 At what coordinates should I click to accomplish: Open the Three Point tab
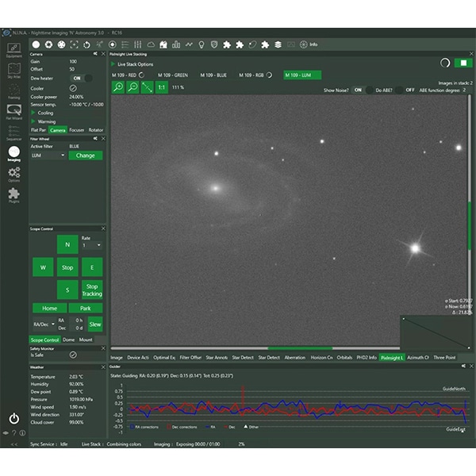click(444, 358)
